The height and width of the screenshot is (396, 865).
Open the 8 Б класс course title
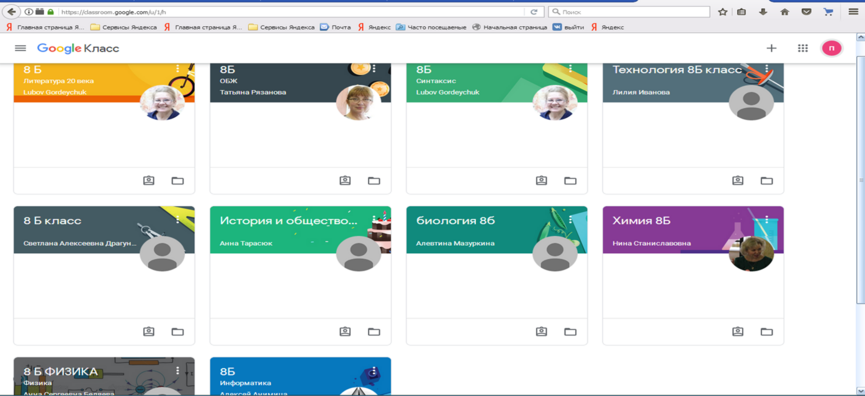coord(52,221)
